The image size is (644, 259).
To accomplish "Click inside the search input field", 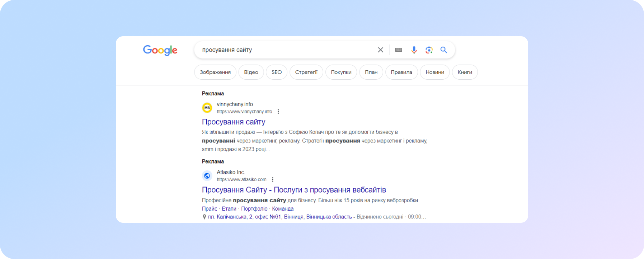I will click(x=287, y=50).
